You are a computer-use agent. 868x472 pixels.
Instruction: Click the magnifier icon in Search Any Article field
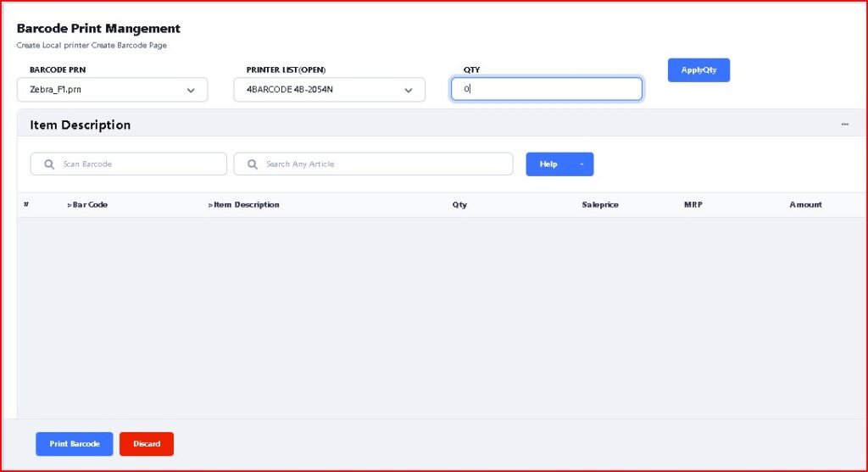(x=253, y=164)
